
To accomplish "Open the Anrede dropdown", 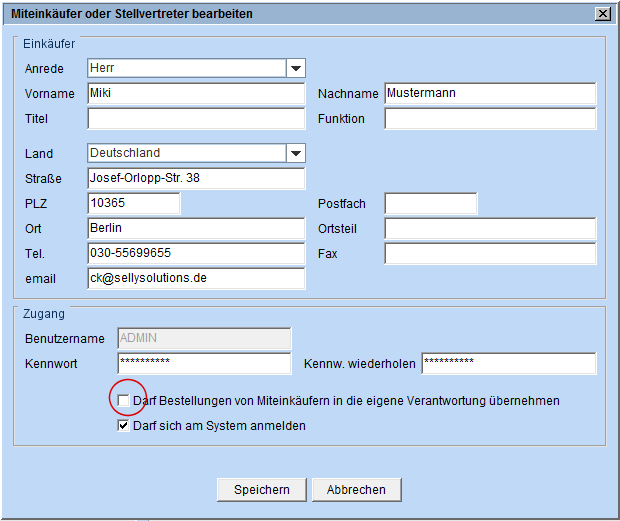I will (x=295, y=69).
